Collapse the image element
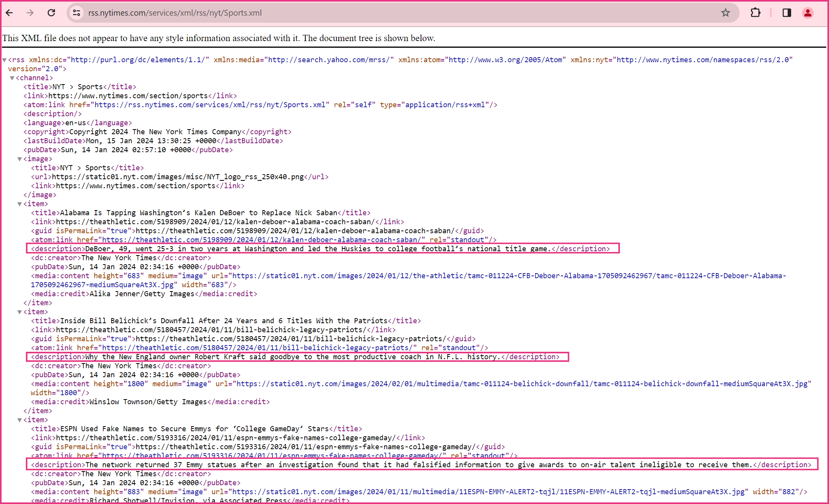829x504 pixels. point(20,159)
